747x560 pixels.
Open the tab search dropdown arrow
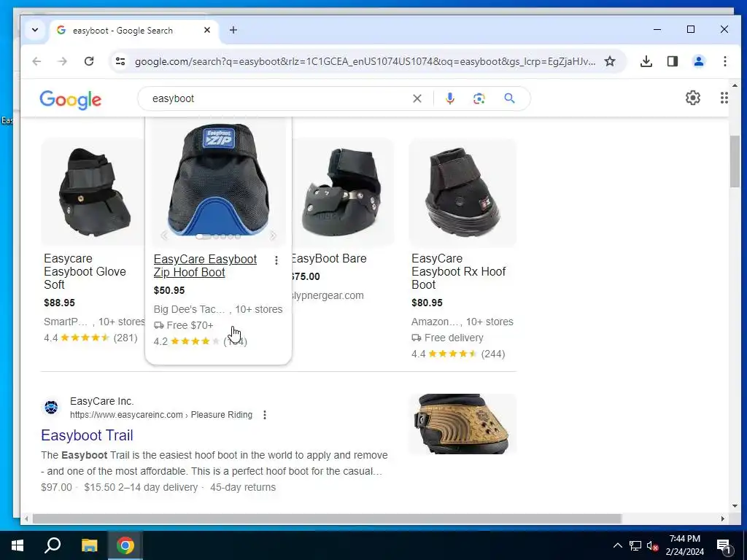[35, 30]
